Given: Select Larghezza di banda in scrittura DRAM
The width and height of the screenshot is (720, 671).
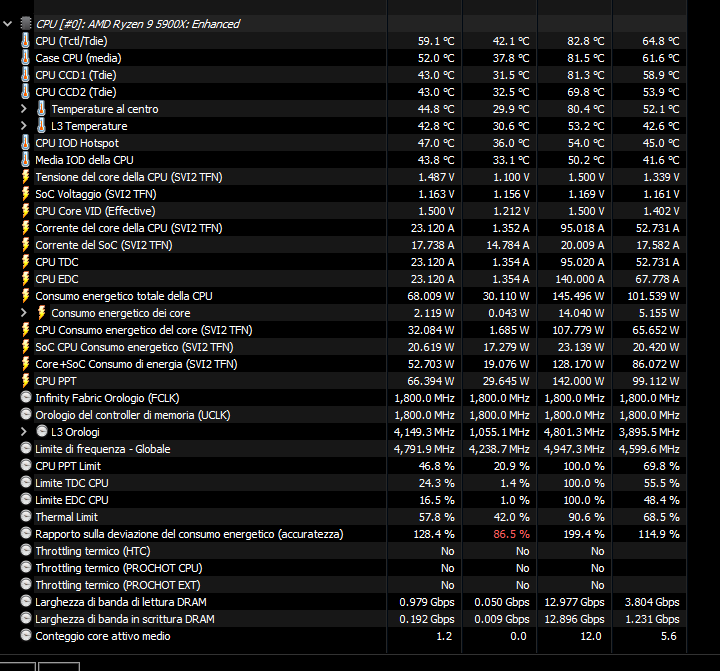Looking at the screenshot, I should pyautogui.click(x=124, y=619).
